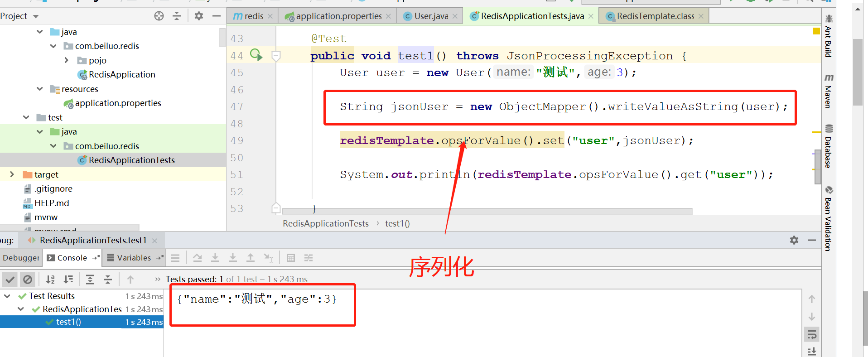This screenshot has width=868, height=357.
Task: Click the Step Over icon in debugger toolbar
Action: pos(198,258)
